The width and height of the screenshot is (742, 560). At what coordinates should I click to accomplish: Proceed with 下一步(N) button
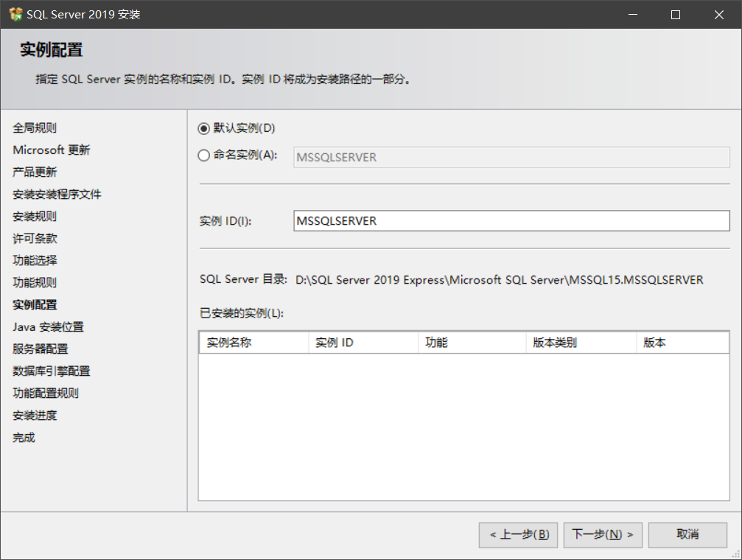coord(603,535)
